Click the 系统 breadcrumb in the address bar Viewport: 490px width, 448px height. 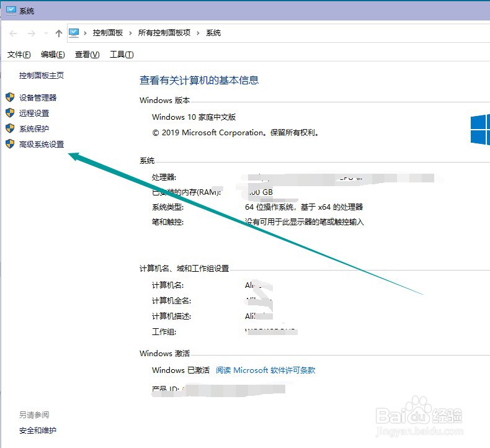pyautogui.click(x=213, y=33)
